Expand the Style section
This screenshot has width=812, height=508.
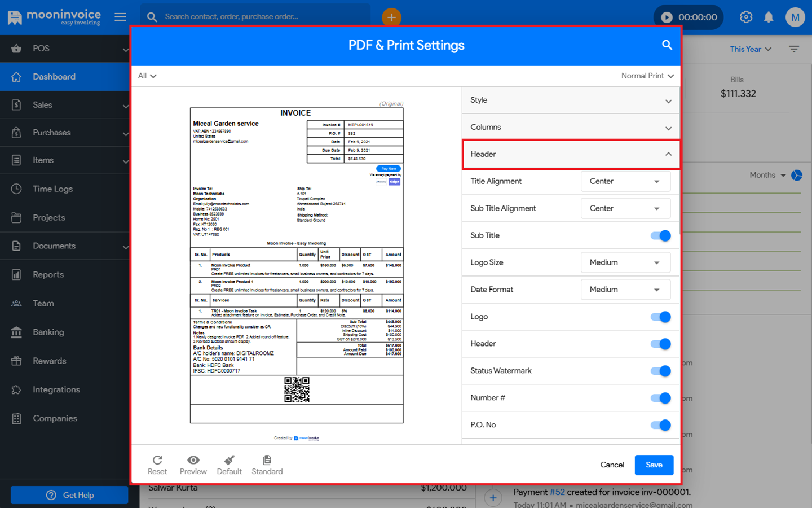[x=571, y=100]
